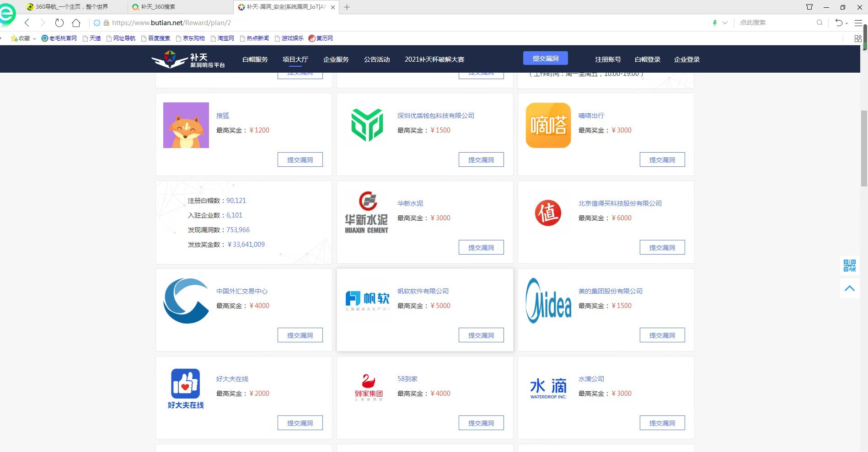Click the address bar URL

pyautogui.click(x=171, y=22)
